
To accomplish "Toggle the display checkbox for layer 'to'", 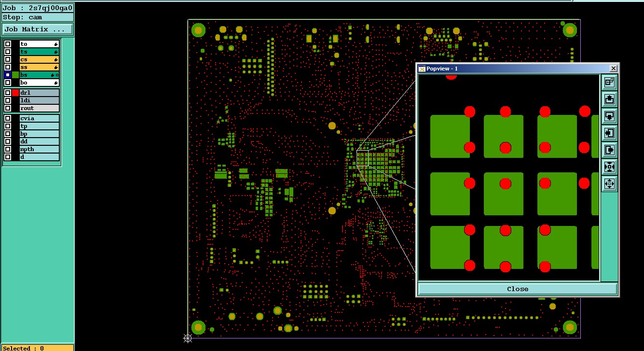I will pos(8,44).
